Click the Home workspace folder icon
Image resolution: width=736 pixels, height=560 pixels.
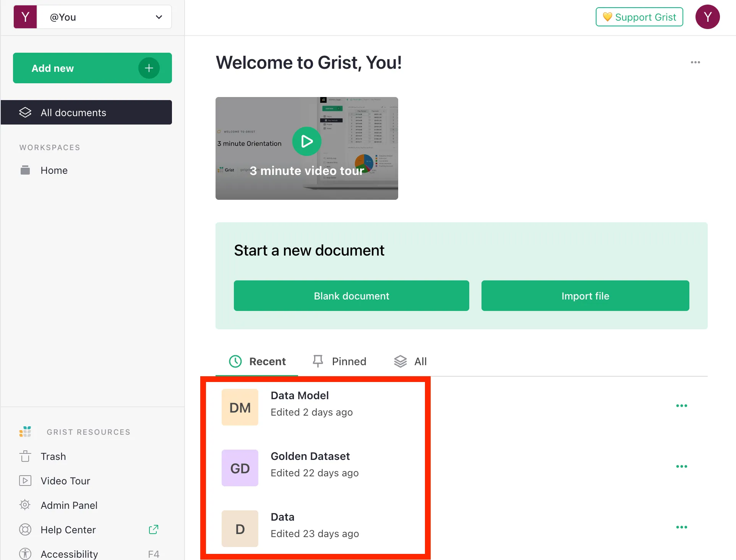tap(25, 170)
